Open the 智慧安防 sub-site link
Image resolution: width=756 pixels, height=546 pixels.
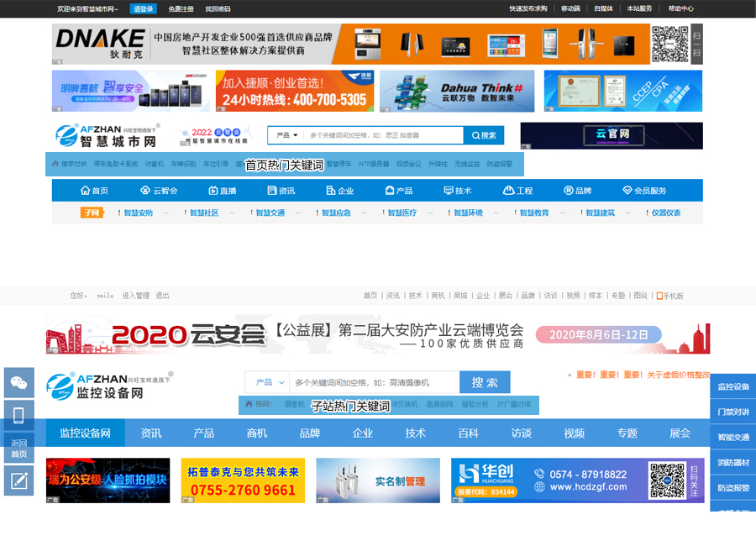tap(139, 213)
